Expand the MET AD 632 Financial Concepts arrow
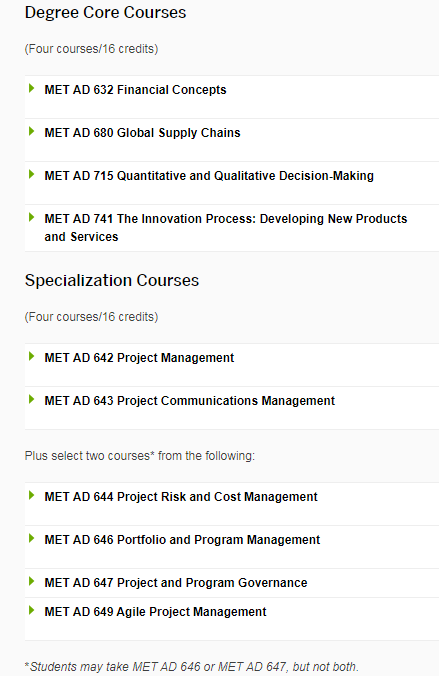 31,88
